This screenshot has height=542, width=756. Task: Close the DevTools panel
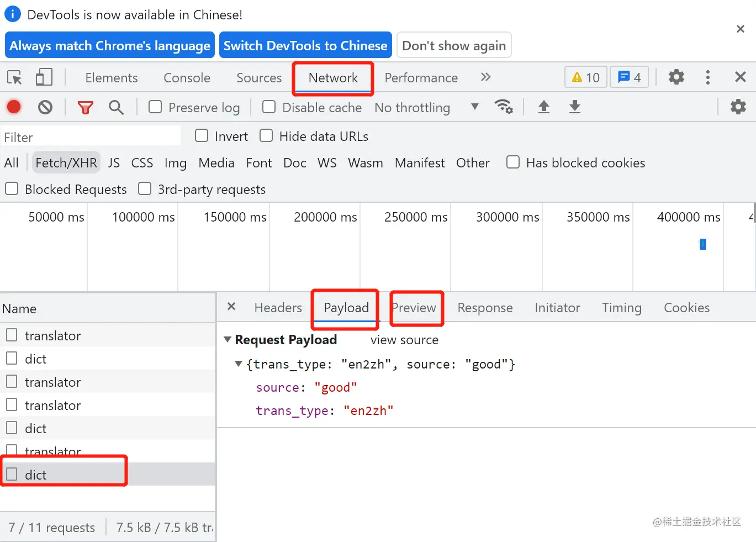pyautogui.click(x=741, y=77)
